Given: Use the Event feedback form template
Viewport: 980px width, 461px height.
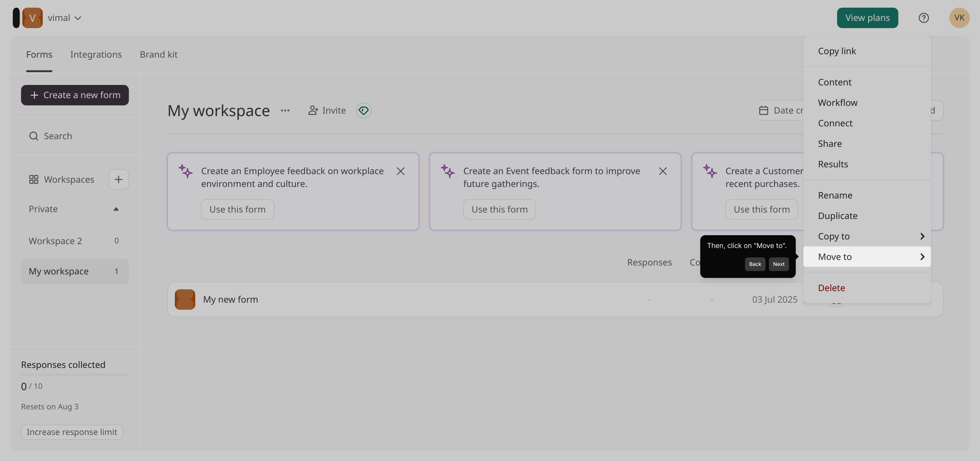Looking at the screenshot, I should pyautogui.click(x=499, y=210).
